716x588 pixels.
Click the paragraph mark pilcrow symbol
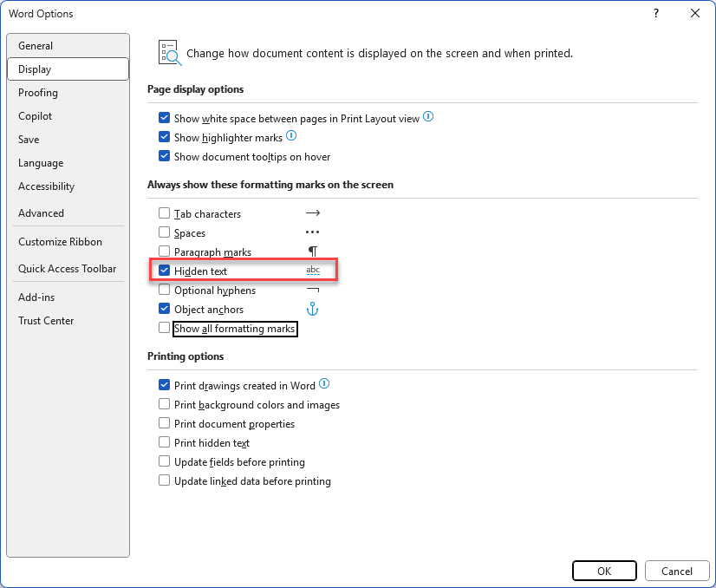(x=313, y=252)
